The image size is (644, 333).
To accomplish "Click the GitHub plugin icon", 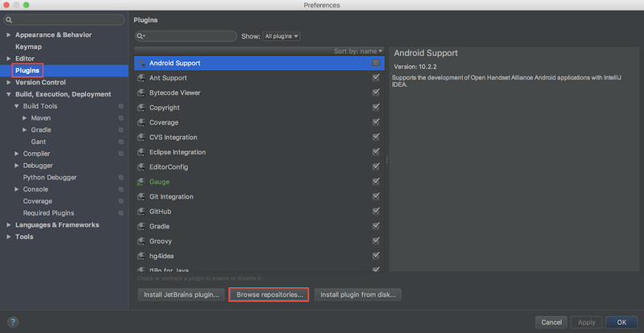I will (x=142, y=212).
